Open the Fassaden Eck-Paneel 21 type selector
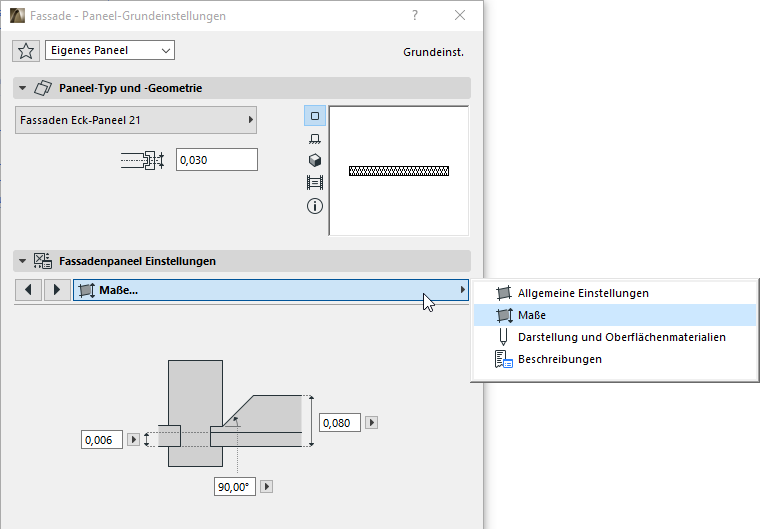 pos(136,120)
